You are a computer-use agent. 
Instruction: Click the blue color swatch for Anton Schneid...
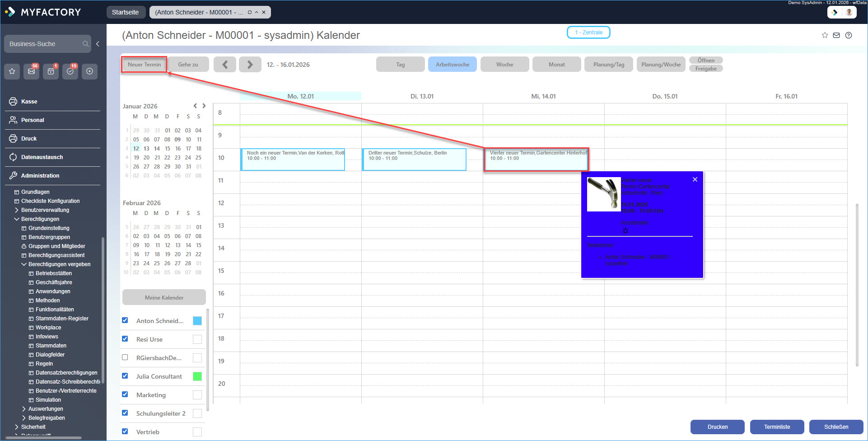point(197,321)
